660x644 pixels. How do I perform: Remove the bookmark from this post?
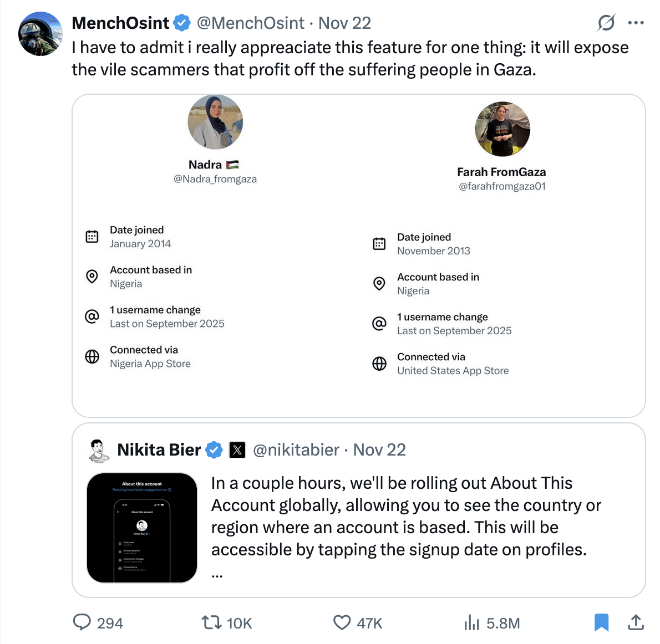tap(602, 623)
